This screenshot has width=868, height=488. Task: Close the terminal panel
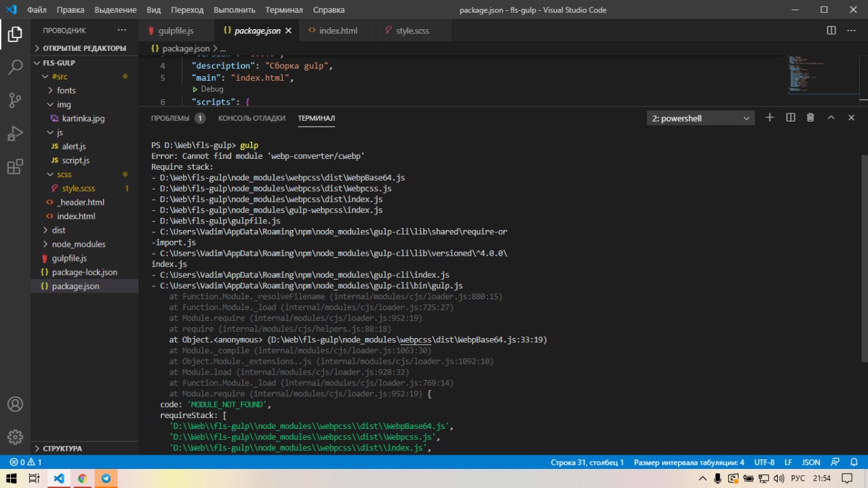(x=851, y=117)
